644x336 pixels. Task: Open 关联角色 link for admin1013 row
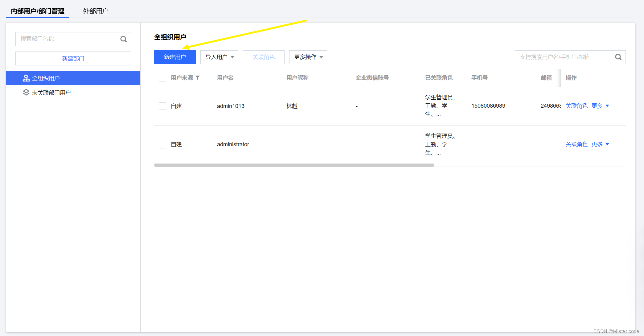(576, 106)
